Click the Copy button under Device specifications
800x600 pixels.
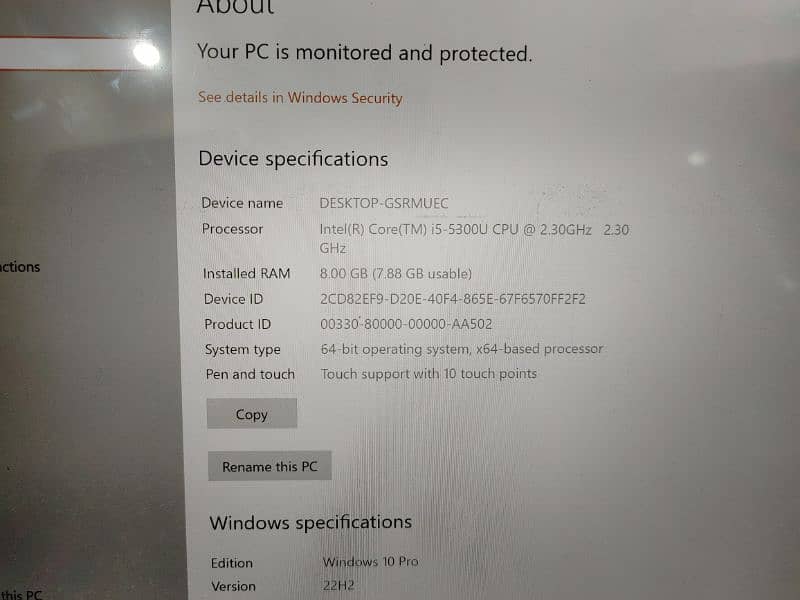[x=252, y=414]
